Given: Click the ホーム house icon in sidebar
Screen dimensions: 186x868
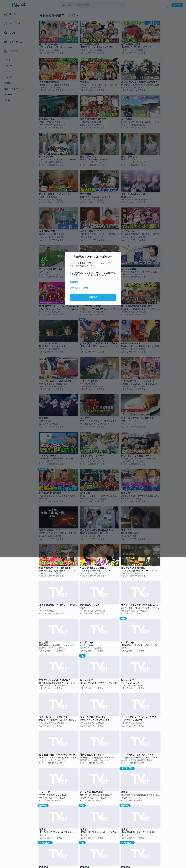Looking at the screenshot, I should (x=6, y=14).
